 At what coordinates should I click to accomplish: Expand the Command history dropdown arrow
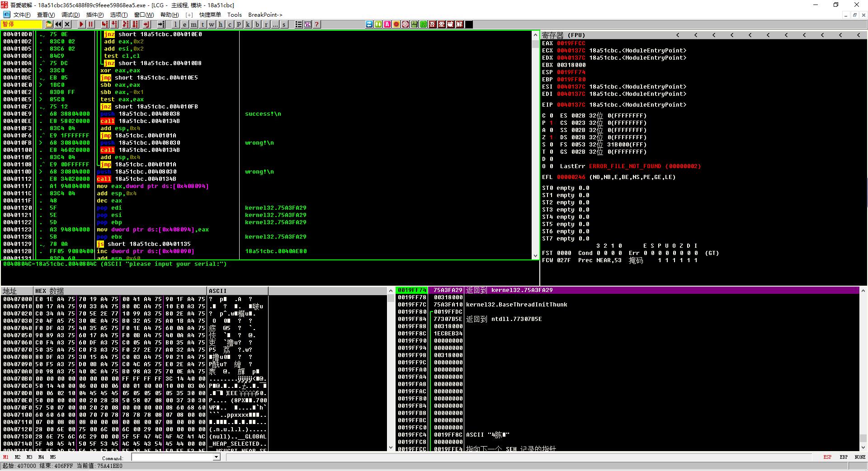pyautogui.click(x=216, y=457)
